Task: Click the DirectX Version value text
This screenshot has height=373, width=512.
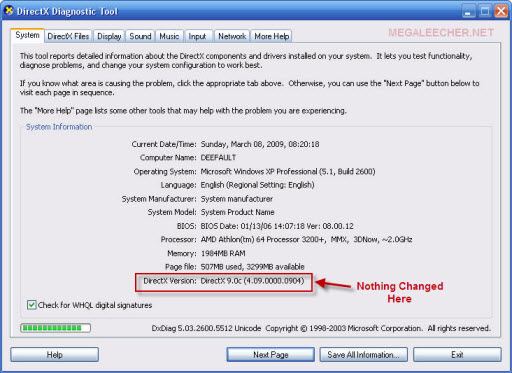Action: 252,281
